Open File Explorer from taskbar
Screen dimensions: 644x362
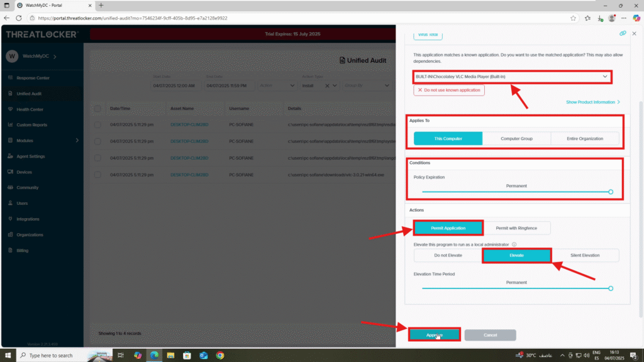tap(170, 356)
